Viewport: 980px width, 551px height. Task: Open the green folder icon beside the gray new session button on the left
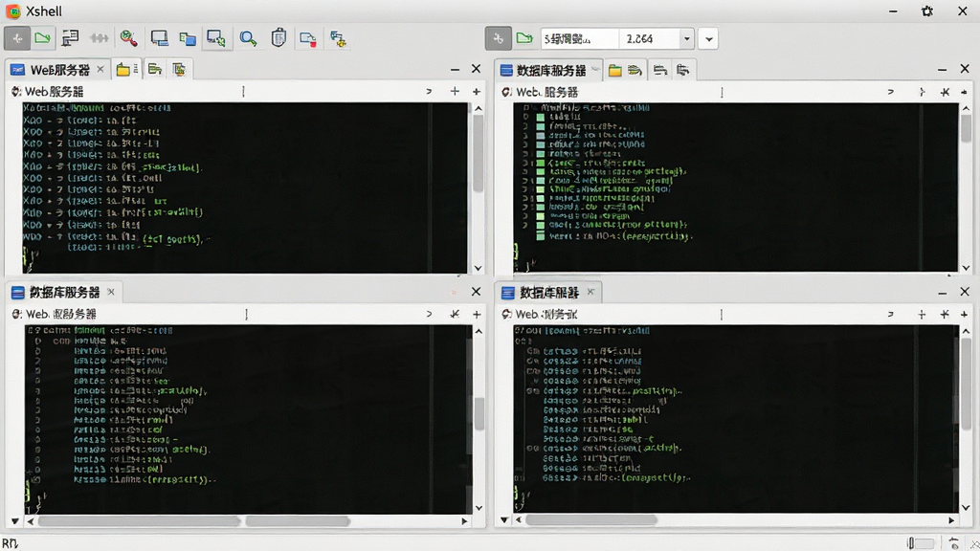[42, 38]
